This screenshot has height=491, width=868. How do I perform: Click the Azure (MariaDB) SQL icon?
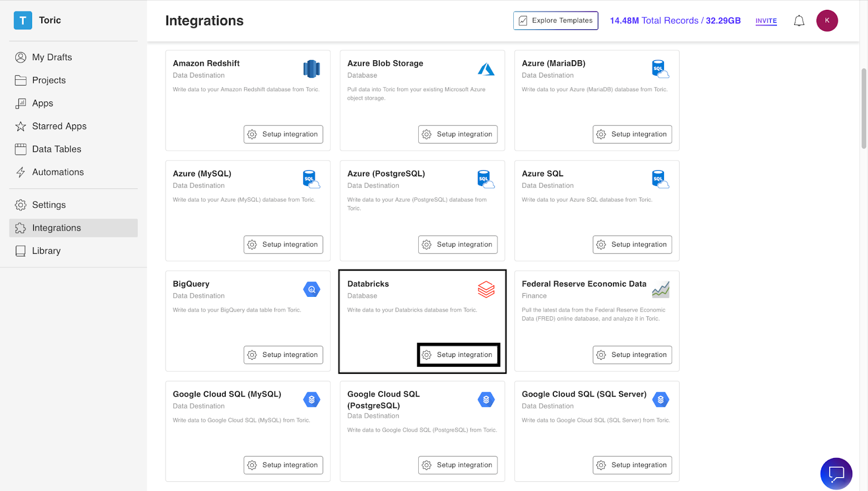[660, 69]
